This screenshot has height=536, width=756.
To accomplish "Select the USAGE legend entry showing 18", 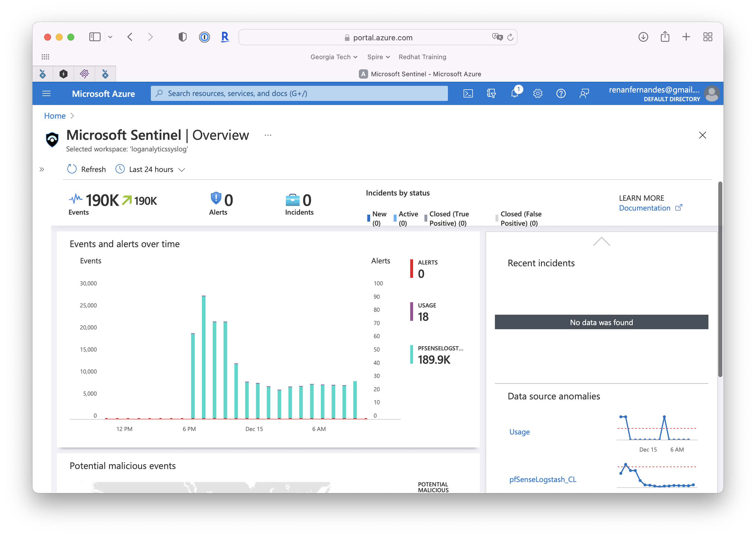I will [423, 312].
